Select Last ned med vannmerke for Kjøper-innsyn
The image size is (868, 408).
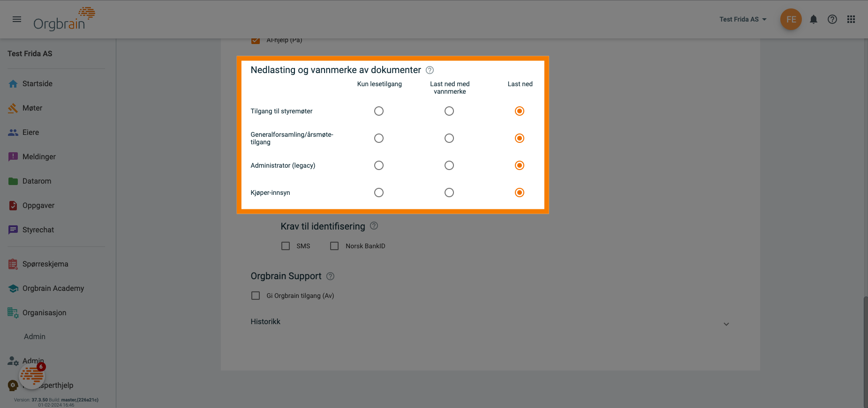click(449, 193)
